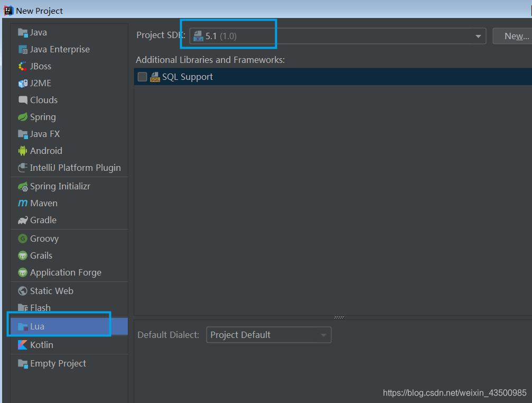Image resolution: width=532 pixels, height=403 pixels.
Task: Choose the Java Enterprise icon
Action: point(23,50)
